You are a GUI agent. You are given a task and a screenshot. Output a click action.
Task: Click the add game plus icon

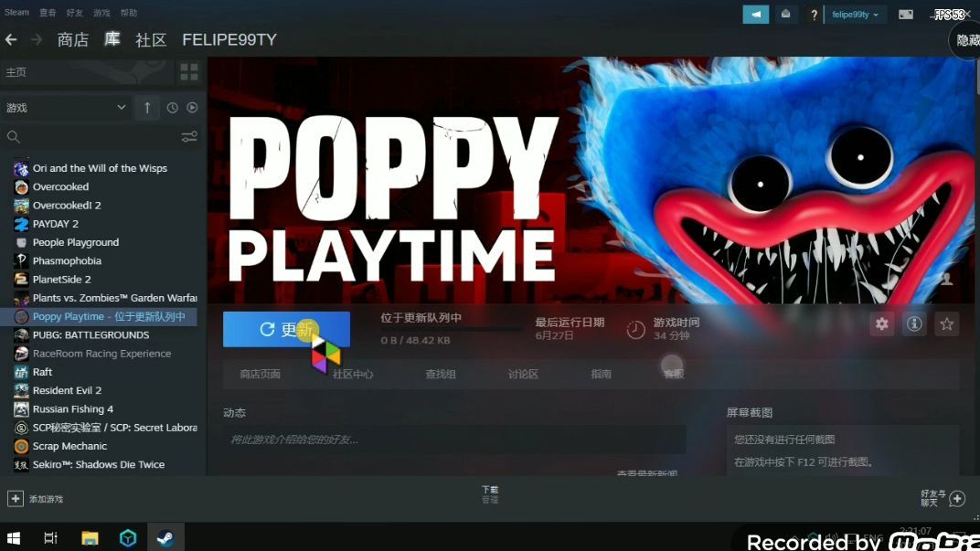coord(15,499)
